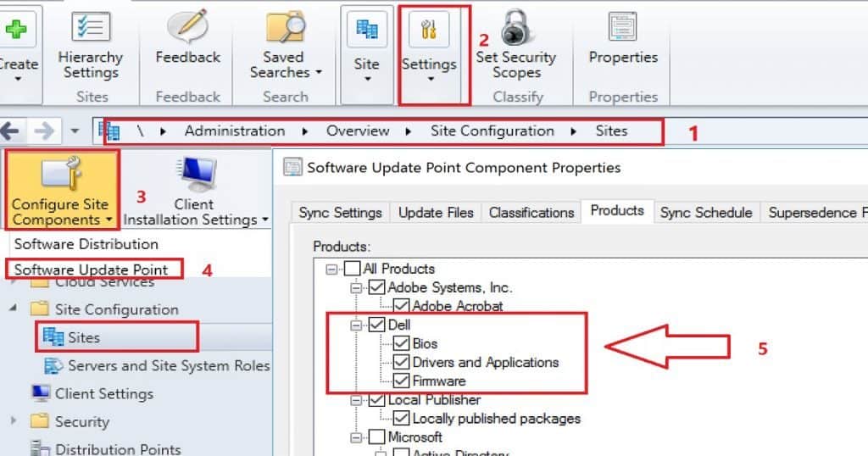The height and width of the screenshot is (456, 868).
Task: Open Saved Searches folder icon
Action: point(286,26)
